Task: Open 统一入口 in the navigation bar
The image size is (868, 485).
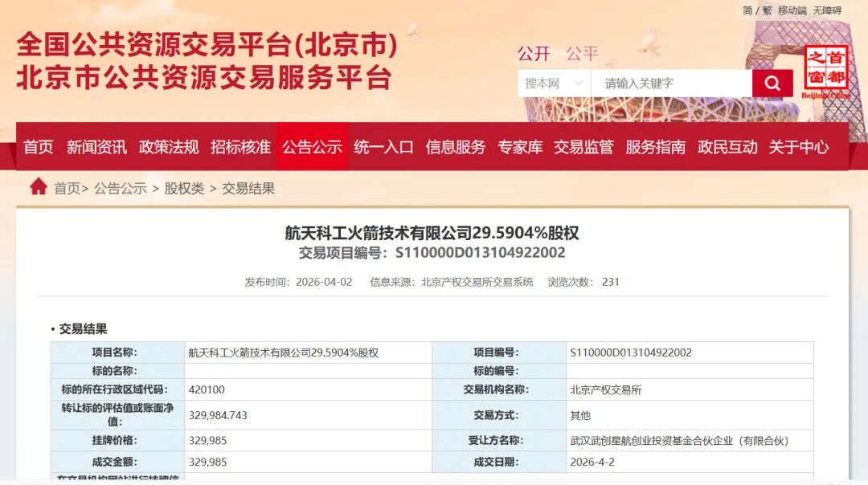Action: [x=383, y=147]
